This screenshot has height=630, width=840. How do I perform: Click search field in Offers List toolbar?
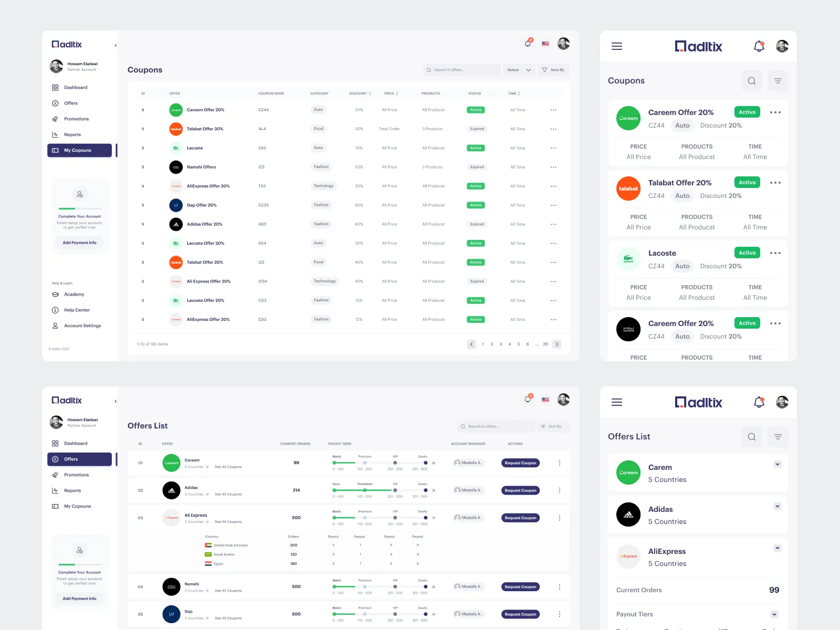(x=496, y=426)
